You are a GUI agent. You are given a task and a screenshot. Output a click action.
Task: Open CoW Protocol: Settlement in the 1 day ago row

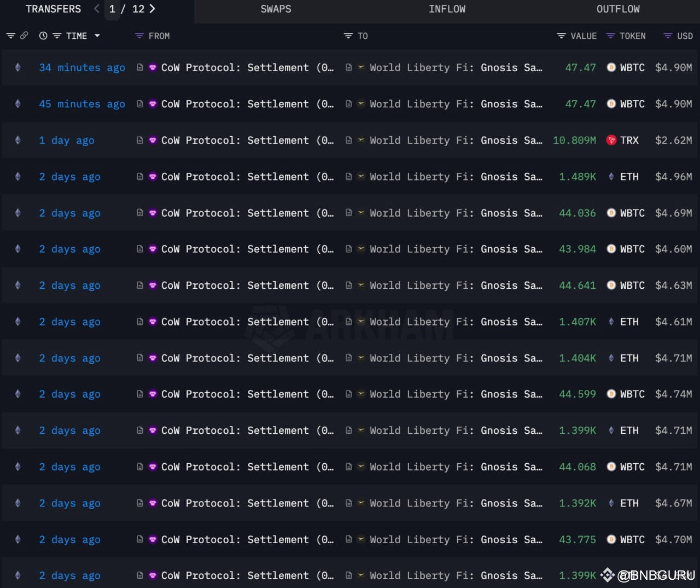[247, 140]
